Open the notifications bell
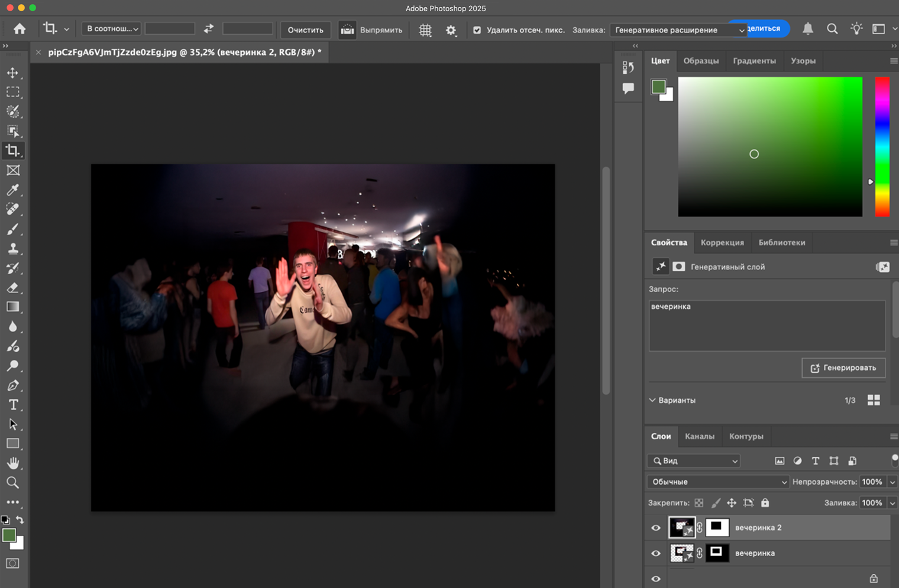The image size is (899, 588). pos(808,28)
